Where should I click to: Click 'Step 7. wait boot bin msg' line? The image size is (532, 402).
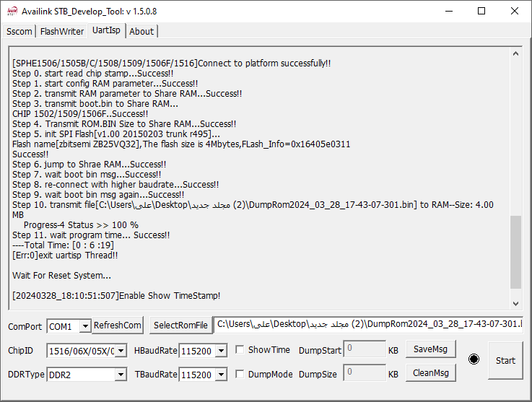click(x=87, y=175)
